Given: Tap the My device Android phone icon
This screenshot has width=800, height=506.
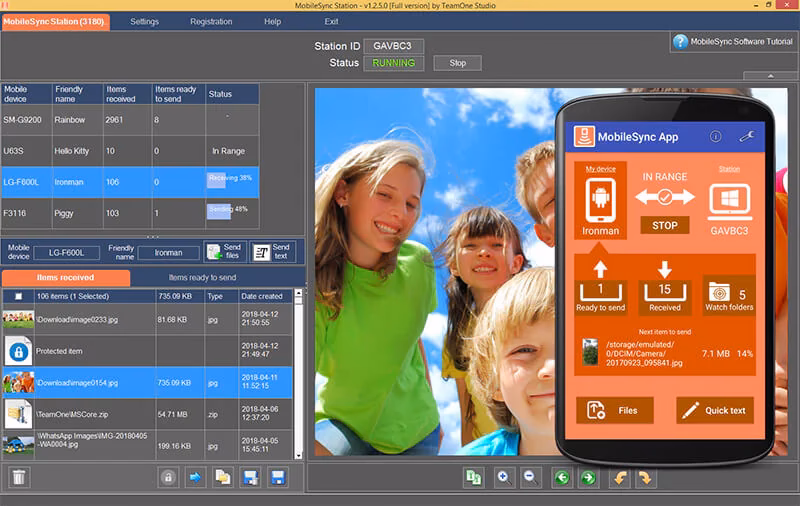Looking at the screenshot, I should 601,199.
